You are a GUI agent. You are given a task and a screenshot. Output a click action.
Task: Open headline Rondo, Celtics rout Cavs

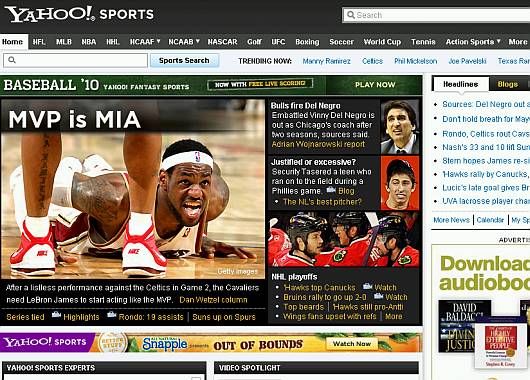[x=486, y=134]
